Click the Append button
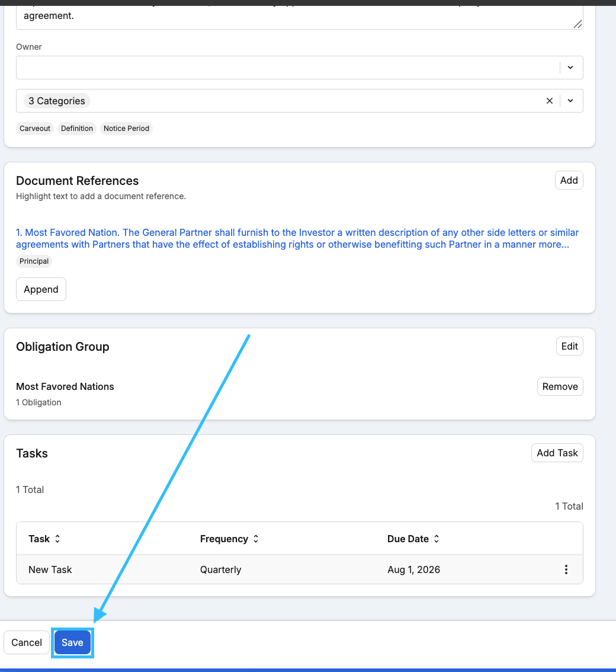This screenshot has height=672, width=616. (x=41, y=289)
